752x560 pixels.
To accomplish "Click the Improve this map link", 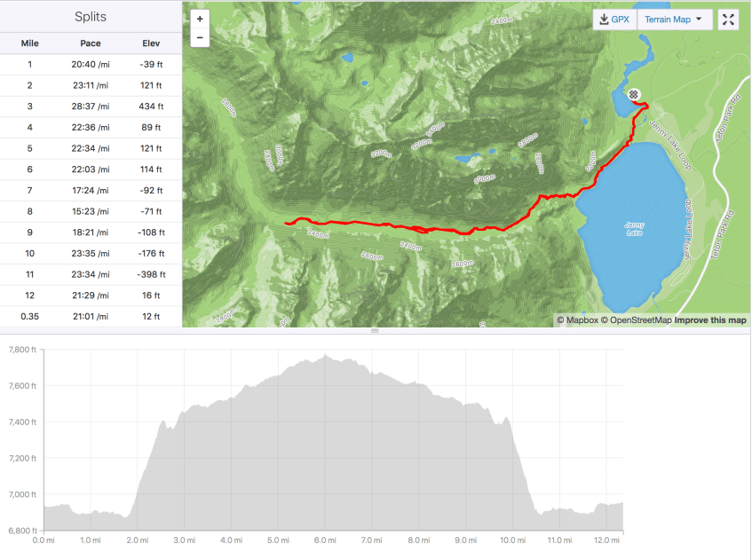I will tap(710, 320).
